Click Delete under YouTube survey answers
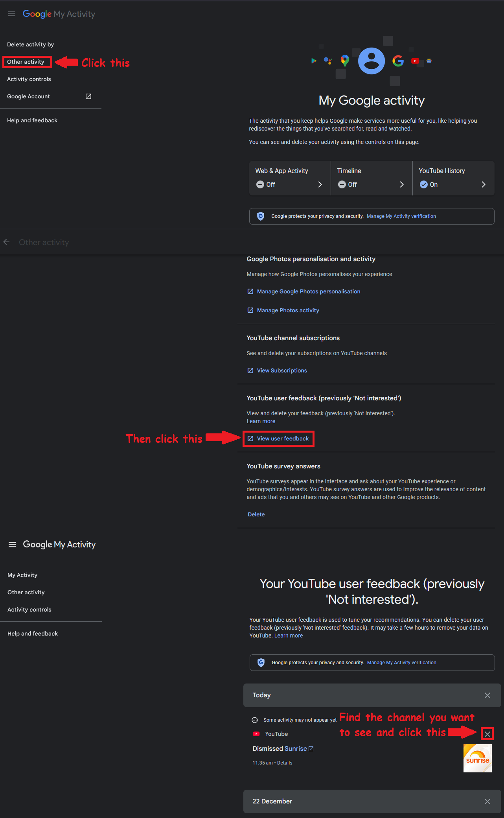The image size is (504, 818). tap(256, 514)
